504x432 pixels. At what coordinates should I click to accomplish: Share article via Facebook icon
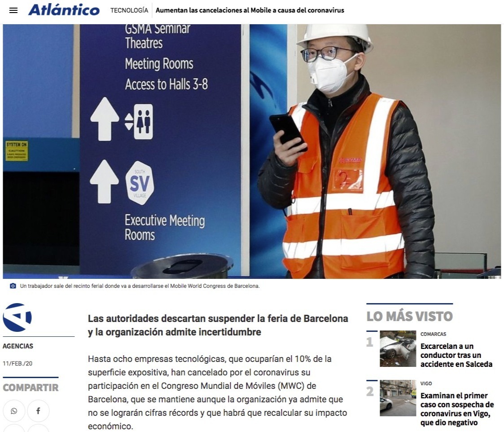click(38, 411)
